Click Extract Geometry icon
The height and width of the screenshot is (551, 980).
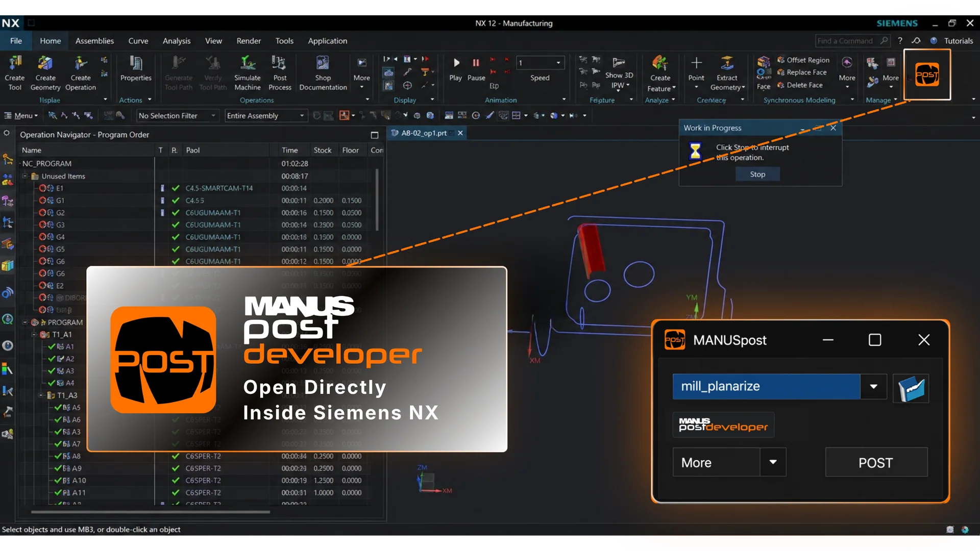tap(727, 63)
